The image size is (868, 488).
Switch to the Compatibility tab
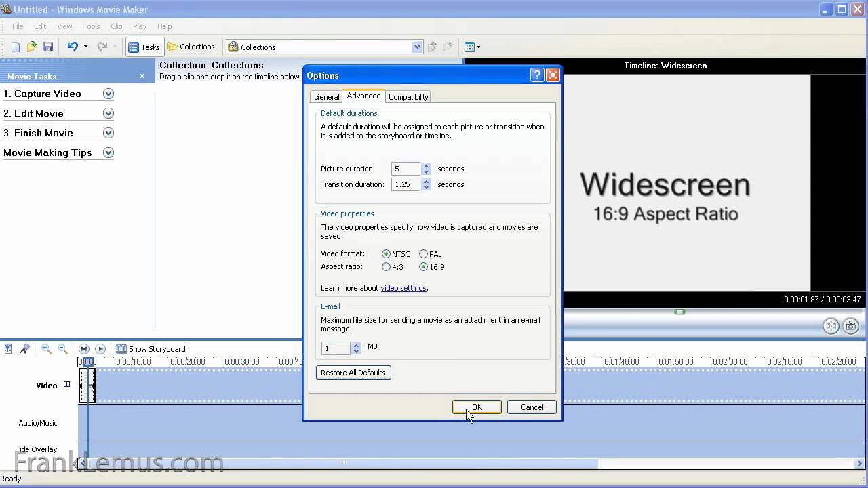(408, 97)
